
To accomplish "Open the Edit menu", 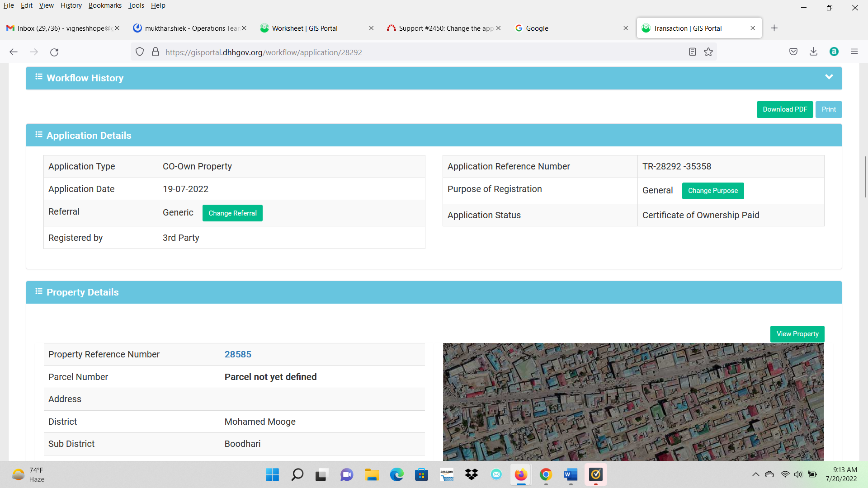I will pyautogui.click(x=27, y=5).
